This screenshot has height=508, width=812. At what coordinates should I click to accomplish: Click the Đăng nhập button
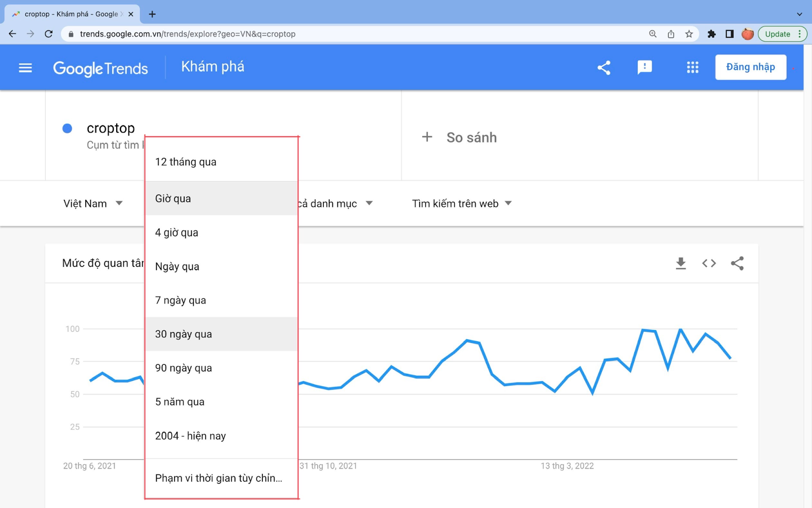coord(751,67)
